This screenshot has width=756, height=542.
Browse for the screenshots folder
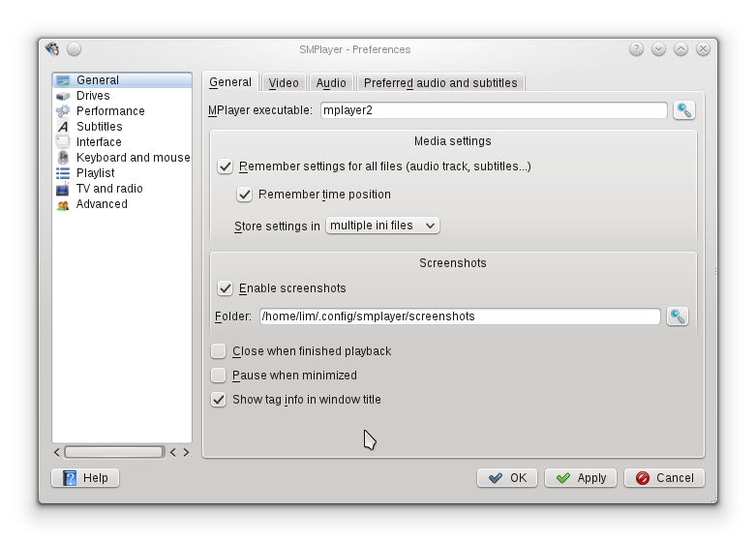click(677, 316)
